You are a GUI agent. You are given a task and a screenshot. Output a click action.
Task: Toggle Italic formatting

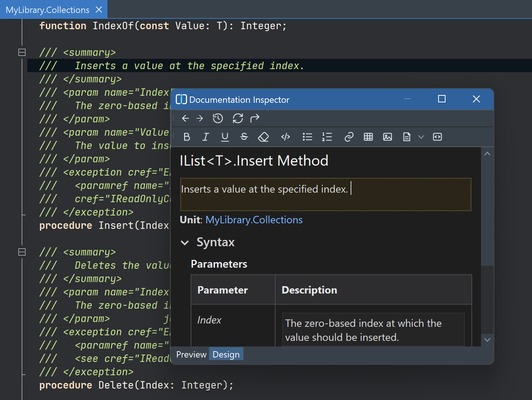[205, 137]
